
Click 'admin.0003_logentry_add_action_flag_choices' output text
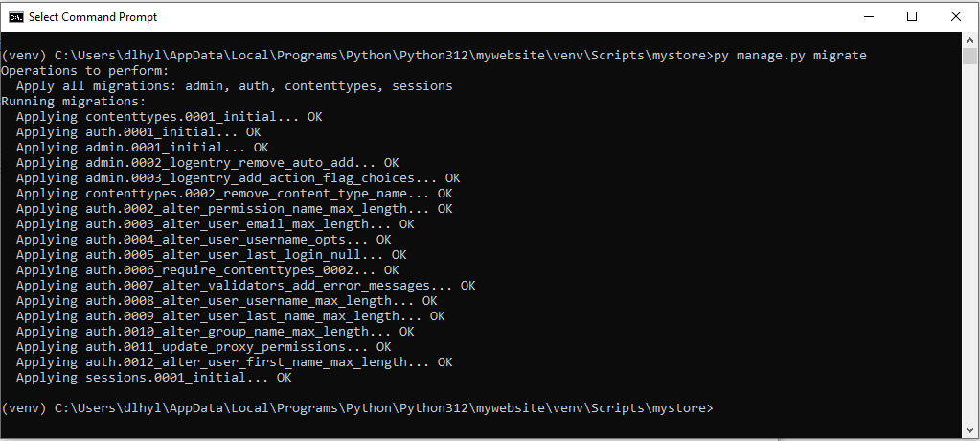[x=259, y=178]
